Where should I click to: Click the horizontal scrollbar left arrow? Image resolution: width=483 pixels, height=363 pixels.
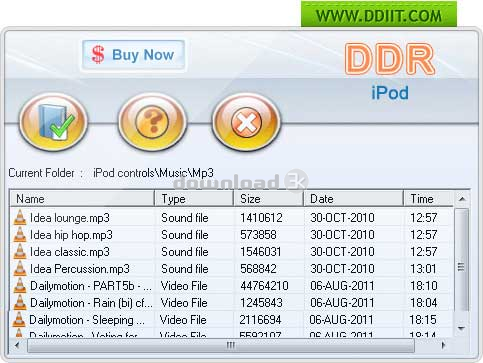click(17, 345)
